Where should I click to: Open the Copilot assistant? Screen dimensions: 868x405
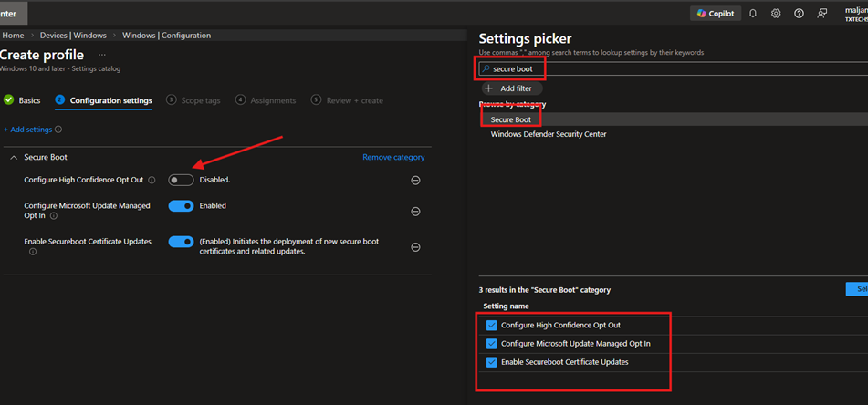[715, 14]
